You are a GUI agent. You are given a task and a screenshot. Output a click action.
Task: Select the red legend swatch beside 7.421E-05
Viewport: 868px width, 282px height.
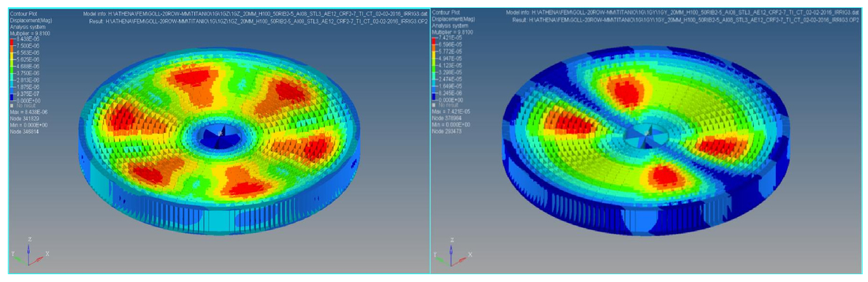[x=433, y=40]
